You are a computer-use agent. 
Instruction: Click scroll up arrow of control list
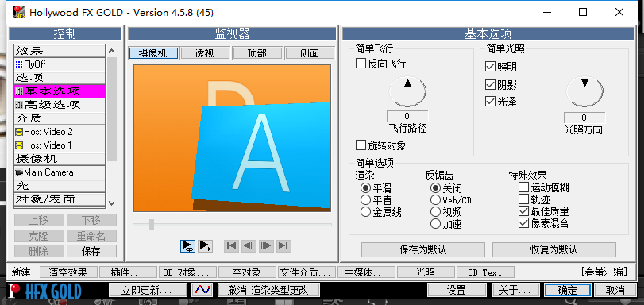pyautogui.click(x=112, y=51)
